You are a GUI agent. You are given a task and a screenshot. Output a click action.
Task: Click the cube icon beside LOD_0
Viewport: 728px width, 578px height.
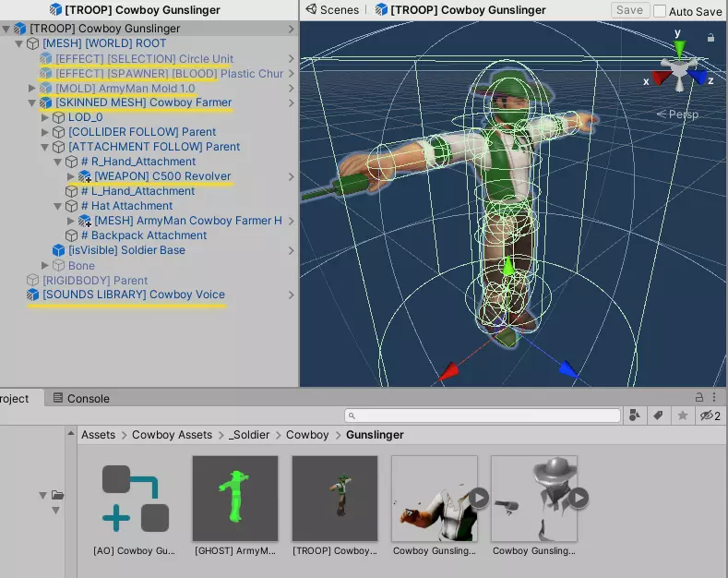point(58,117)
